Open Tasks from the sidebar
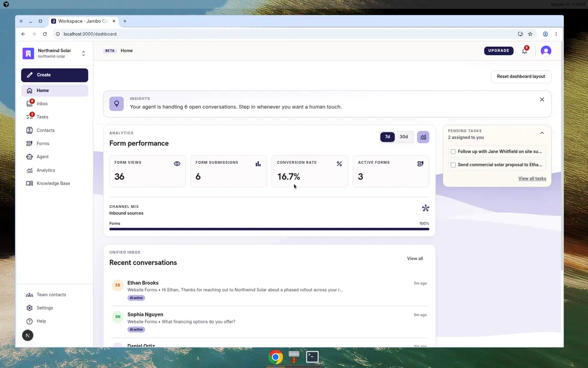 [55, 117]
